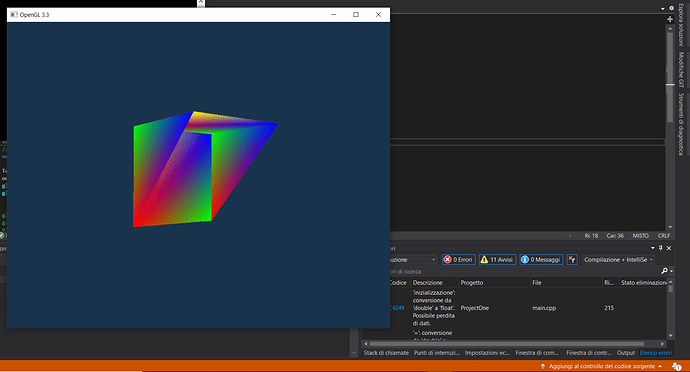Open the notifications bell in the status bar

(x=676, y=366)
